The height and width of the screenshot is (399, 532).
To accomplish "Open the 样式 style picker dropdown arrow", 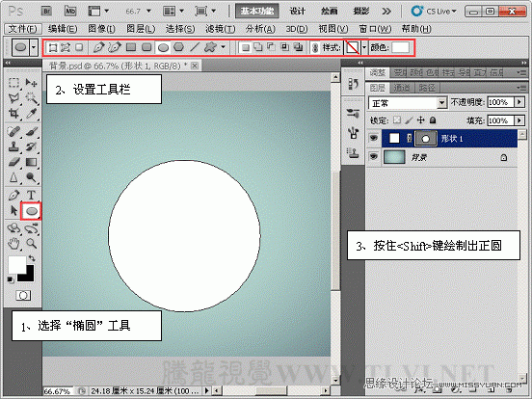I will (x=364, y=47).
